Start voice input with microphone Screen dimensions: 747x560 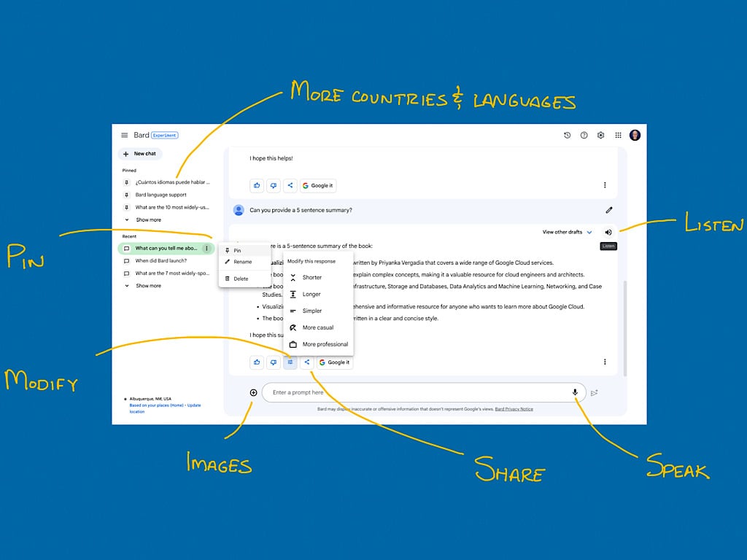tap(575, 392)
